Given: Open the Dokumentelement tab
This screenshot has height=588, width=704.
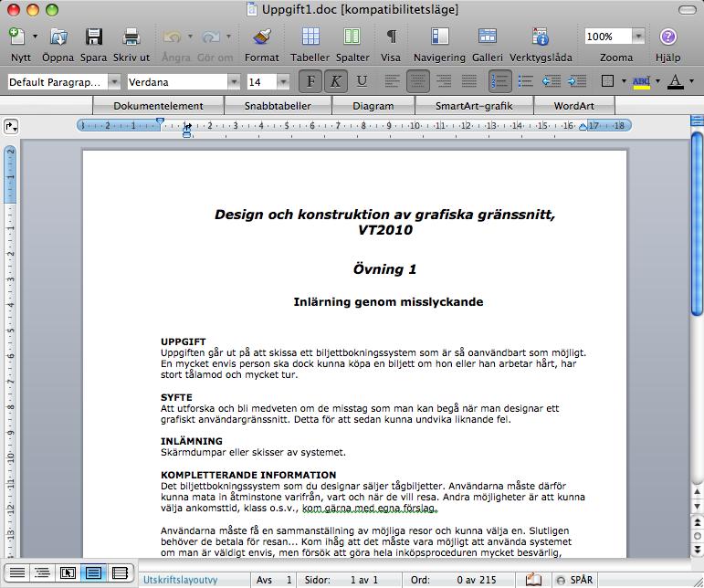Looking at the screenshot, I should point(158,106).
